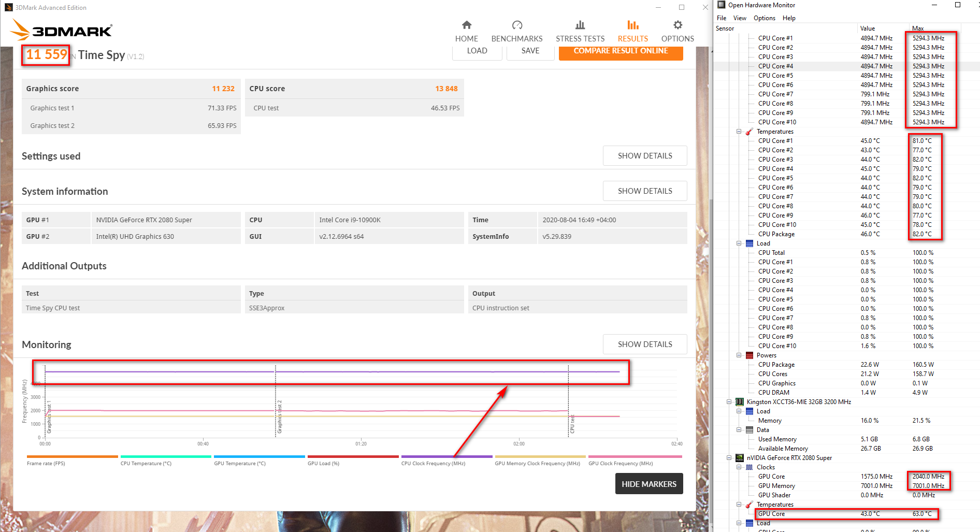The width and height of the screenshot is (980, 532).
Task: Click the 3DMark logo
Action: click(61, 30)
